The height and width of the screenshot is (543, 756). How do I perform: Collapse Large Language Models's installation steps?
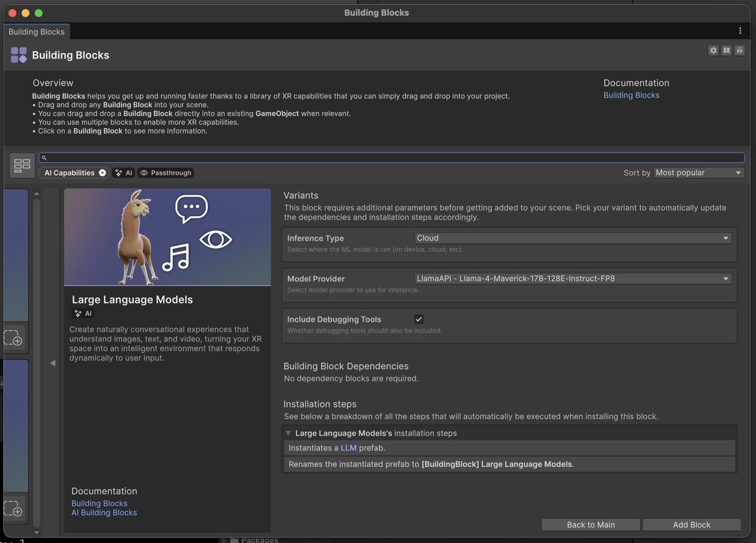point(289,433)
